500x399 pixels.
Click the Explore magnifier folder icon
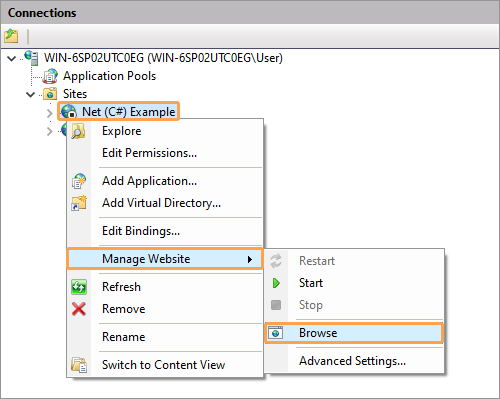[x=79, y=131]
